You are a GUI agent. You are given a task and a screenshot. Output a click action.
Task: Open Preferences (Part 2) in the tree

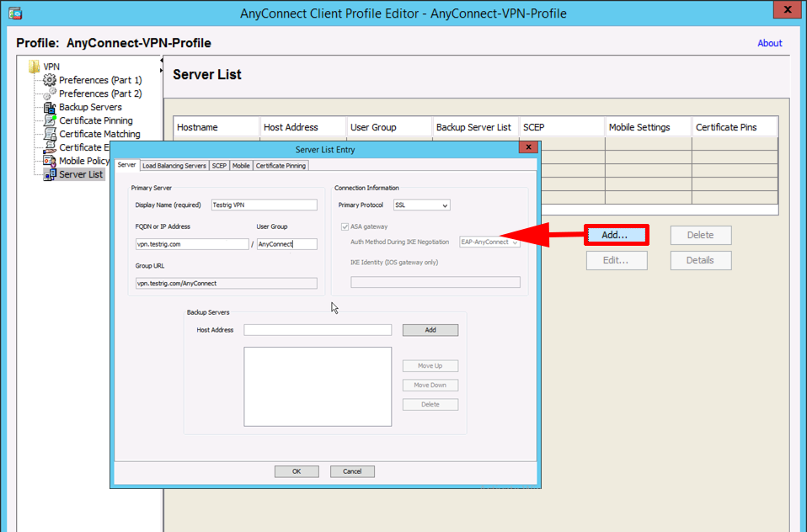(100, 93)
